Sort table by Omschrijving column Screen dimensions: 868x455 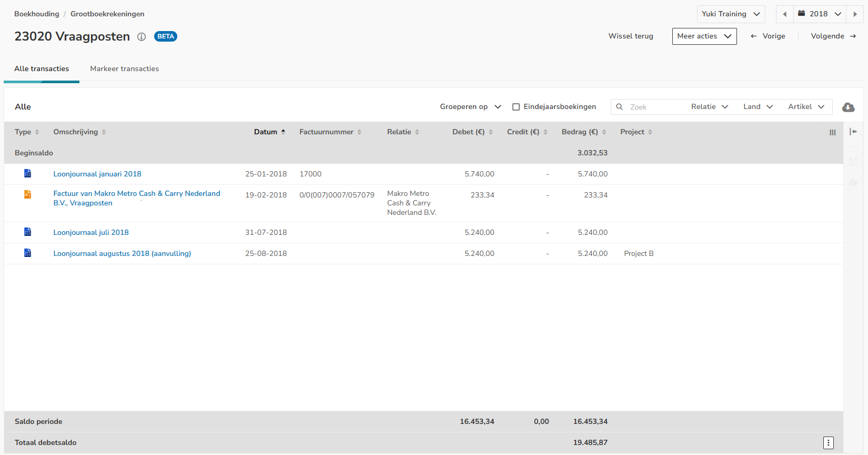pyautogui.click(x=79, y=132)
